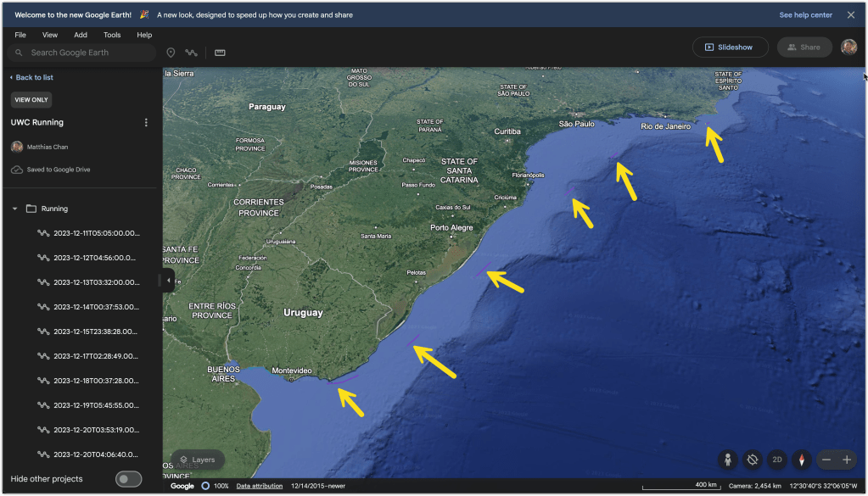Click the Back to list link
This screenshot has width=868, height=496.
coord(34,77)
